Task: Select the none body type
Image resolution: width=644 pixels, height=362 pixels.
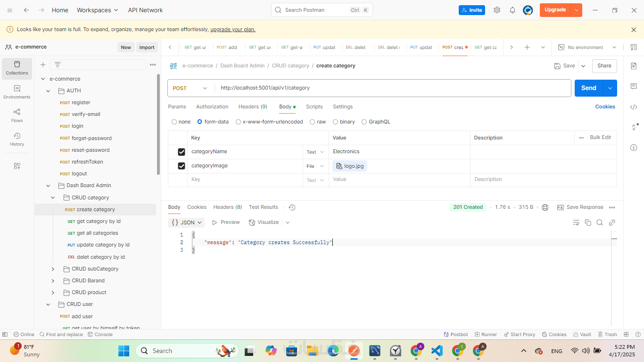Action: click(x=181, y=122)
